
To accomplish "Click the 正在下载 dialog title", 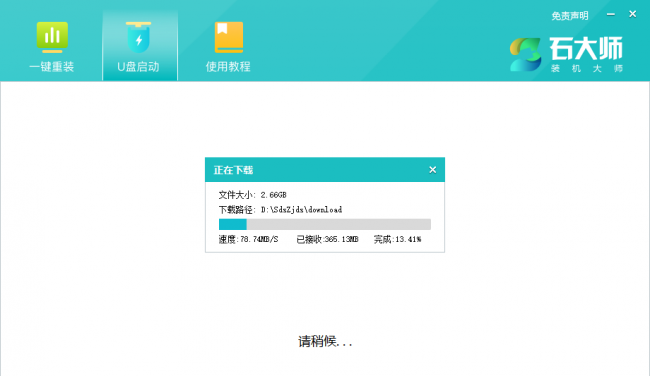I will [x=233, y=170].
